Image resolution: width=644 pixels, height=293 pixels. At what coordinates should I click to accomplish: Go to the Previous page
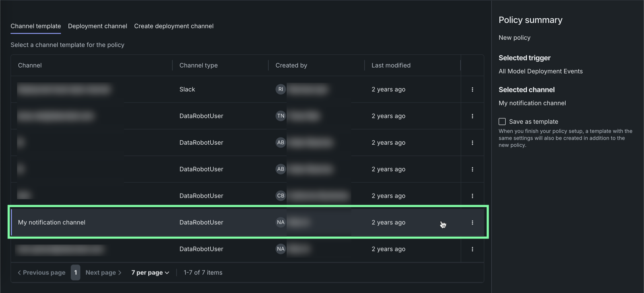(41, 273)
